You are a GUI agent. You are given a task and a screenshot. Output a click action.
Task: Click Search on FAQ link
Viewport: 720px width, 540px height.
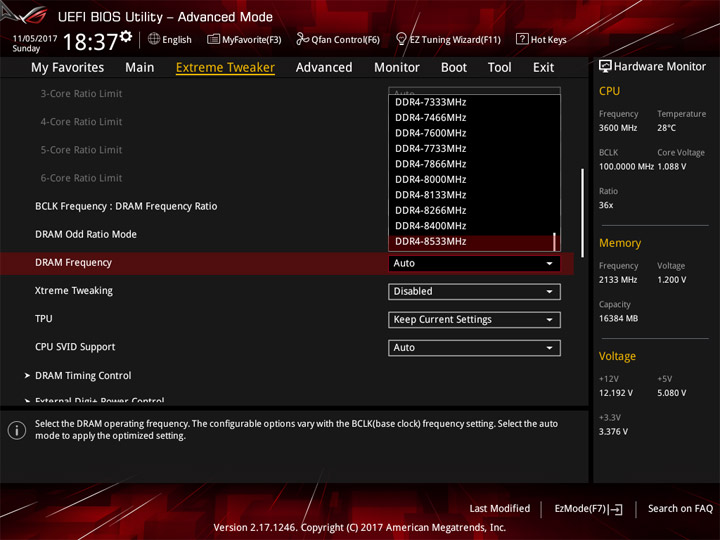680,508
